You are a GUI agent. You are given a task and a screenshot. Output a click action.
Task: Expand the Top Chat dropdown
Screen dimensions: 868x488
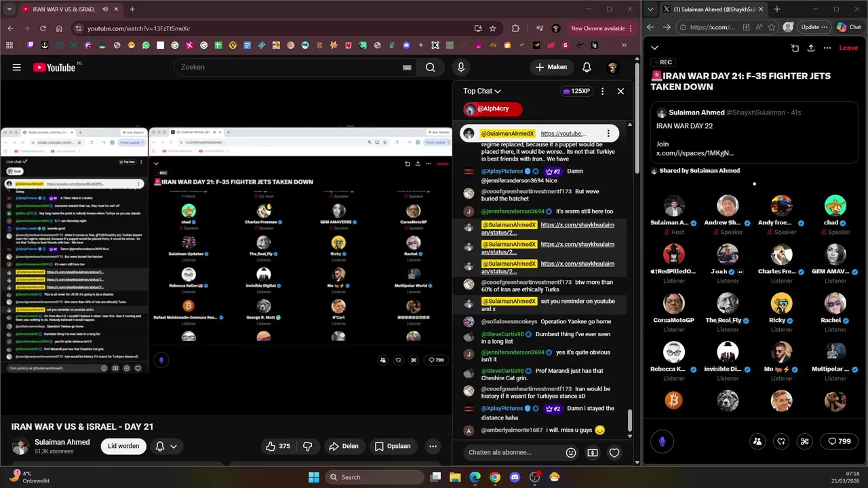[x=482, y=91]
